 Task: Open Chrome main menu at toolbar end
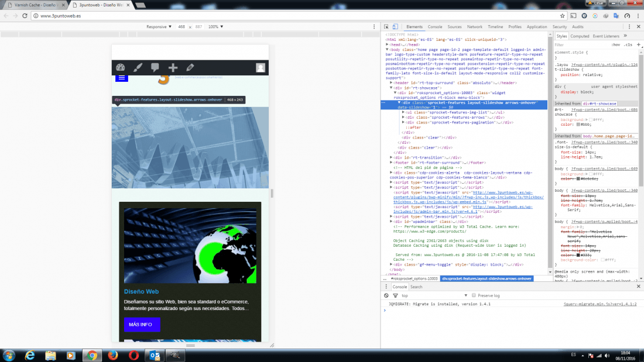[x=638, y=16]
